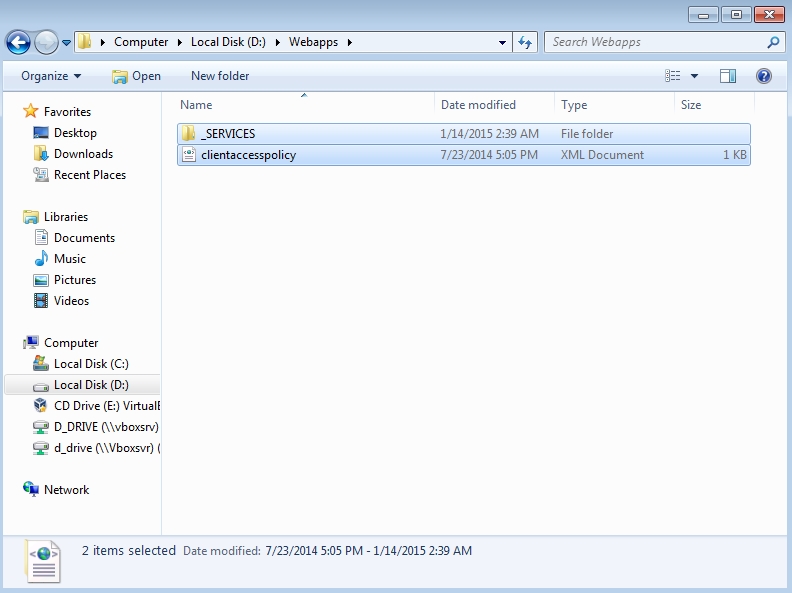The height and width of the screenshot is (593, 792).
Task: Open Local Disk (C:) in sidebar
Action: tap(91, 364)
